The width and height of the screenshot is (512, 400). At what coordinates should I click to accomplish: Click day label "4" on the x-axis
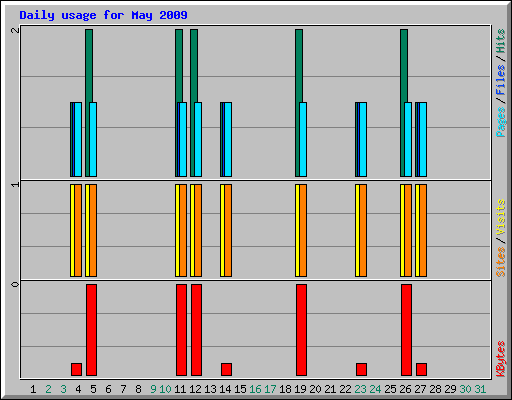point(78,389)
